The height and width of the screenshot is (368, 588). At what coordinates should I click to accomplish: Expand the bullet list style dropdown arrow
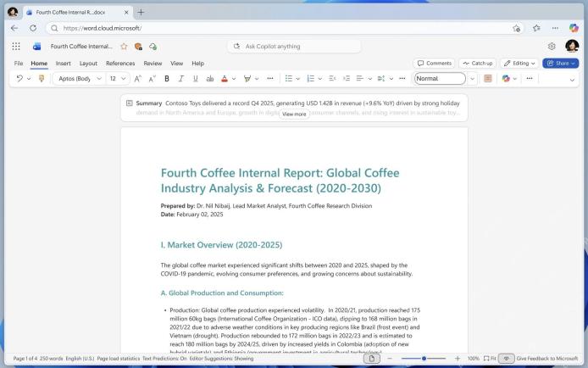point(297,79)
